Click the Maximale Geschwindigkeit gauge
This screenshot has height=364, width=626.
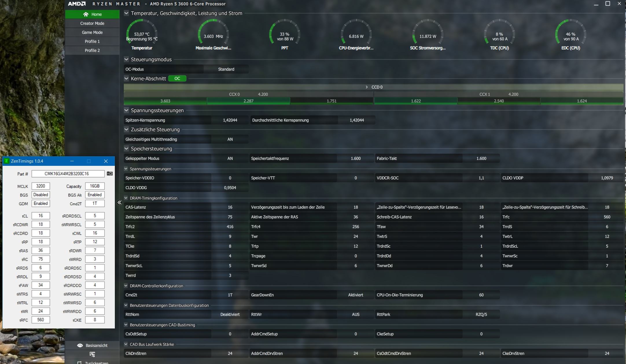tap(213, 35)
